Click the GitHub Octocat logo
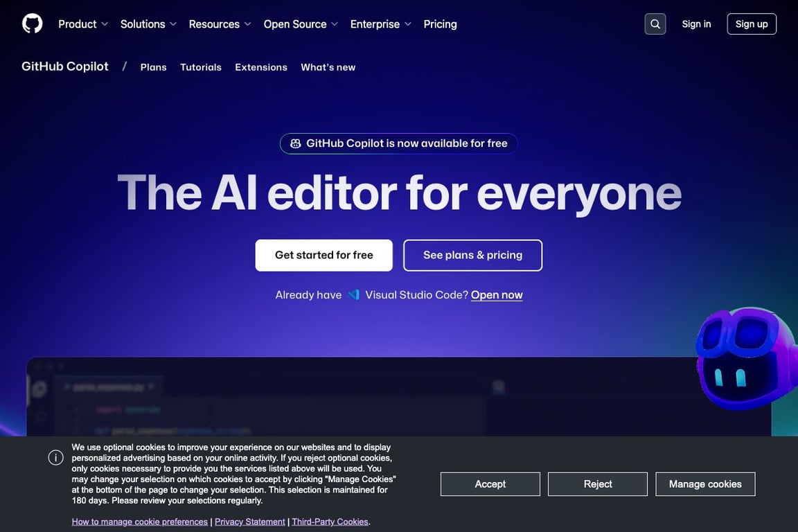798x532 pixels. [32, 24]
